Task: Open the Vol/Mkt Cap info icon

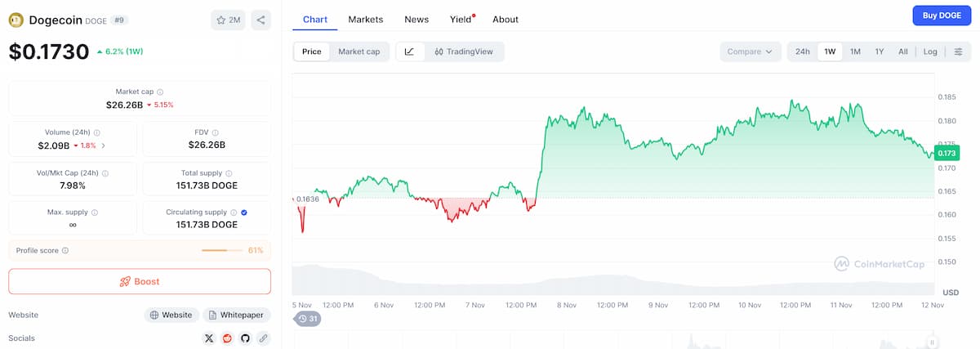Action: pyautogui.click(x=105, y=173)
